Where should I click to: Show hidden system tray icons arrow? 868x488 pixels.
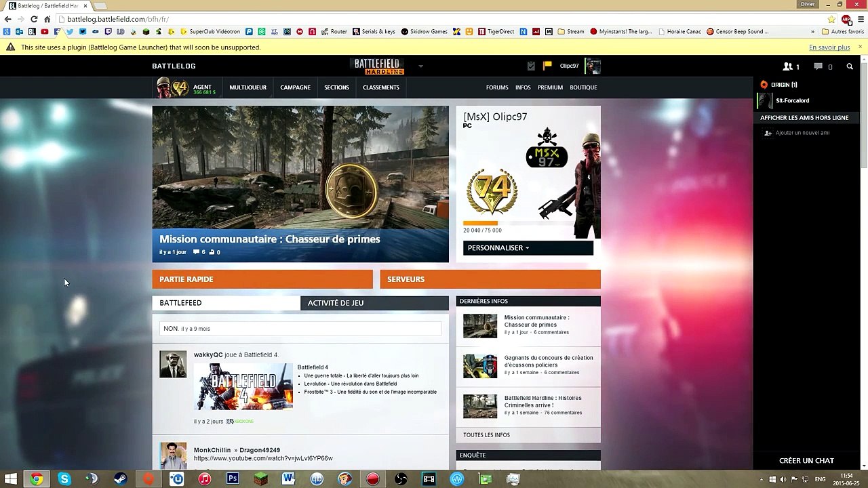(762, 479)
